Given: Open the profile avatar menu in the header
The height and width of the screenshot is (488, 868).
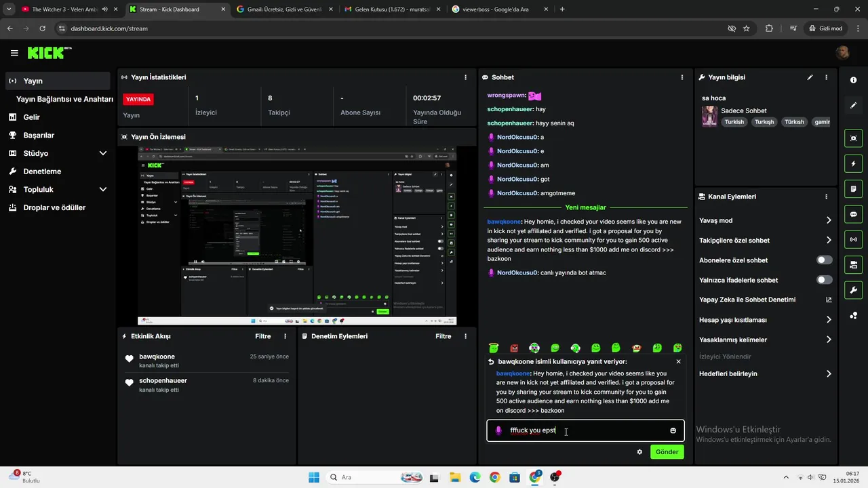Looking at the screenshot, I should (x=842, y=53).
